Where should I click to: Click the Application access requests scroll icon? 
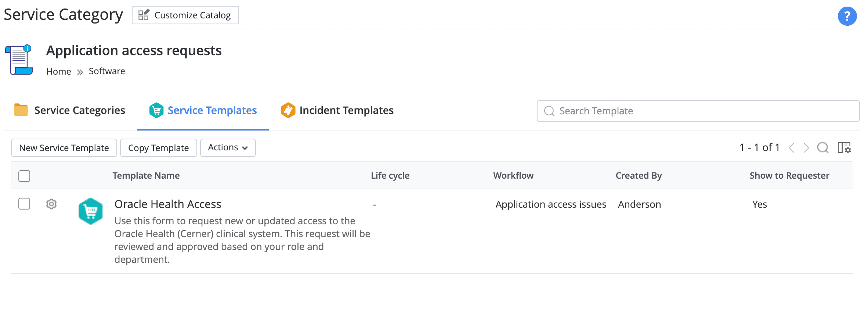click(19, 60)
